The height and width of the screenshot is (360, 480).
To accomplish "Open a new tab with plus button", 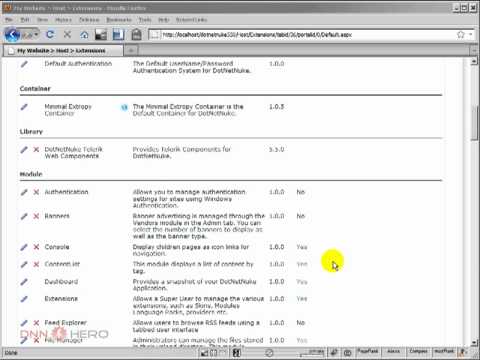I will tap(131, 51).
